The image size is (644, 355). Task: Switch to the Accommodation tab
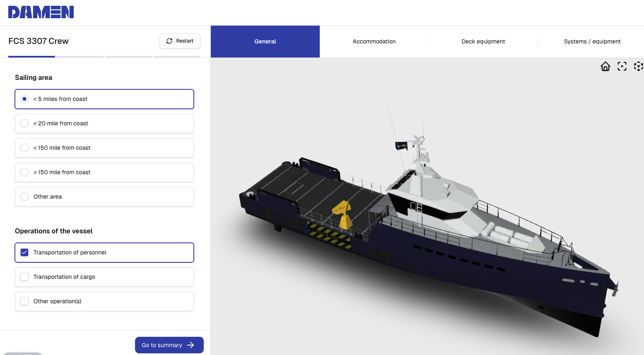click(374, 41)
